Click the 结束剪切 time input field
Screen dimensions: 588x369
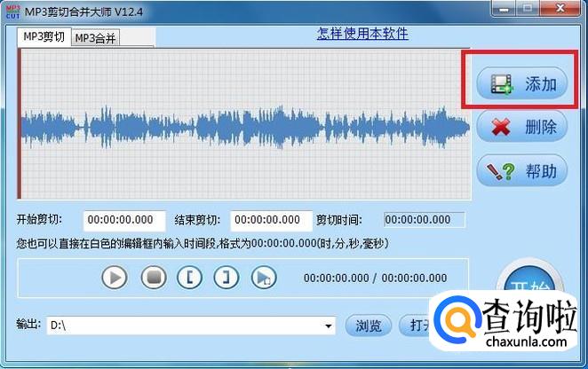point(271,220)
